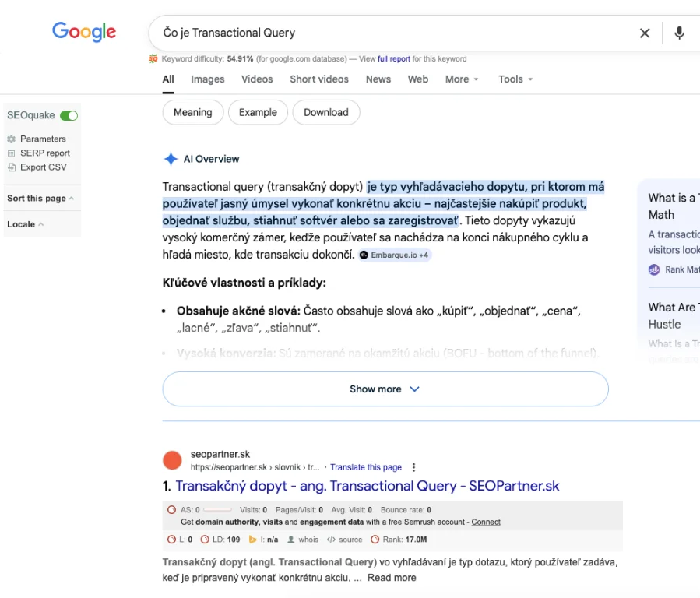Click the Export CSV icon
This screenshot has height=598, width=700.
(x=12, y=167)
